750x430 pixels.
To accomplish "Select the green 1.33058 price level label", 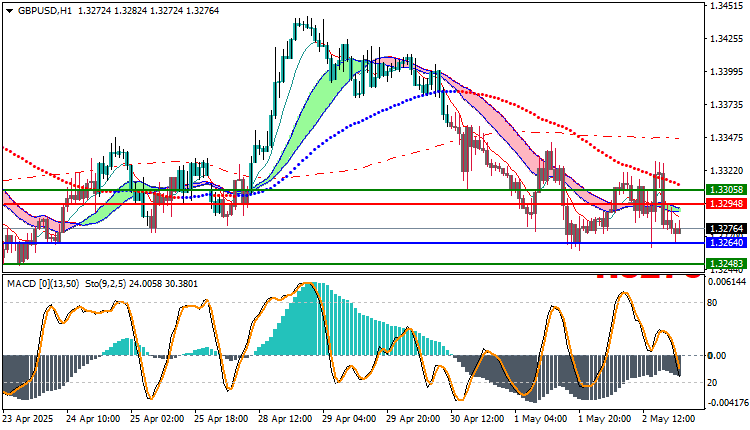I will coord(726,190).
